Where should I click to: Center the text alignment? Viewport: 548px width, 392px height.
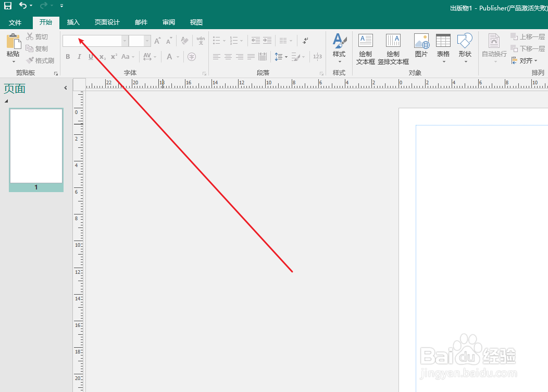click(228, 57)
